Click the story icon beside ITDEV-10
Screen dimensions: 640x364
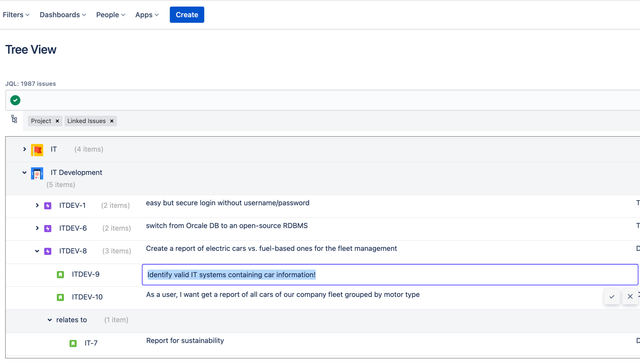click(60, 297)
